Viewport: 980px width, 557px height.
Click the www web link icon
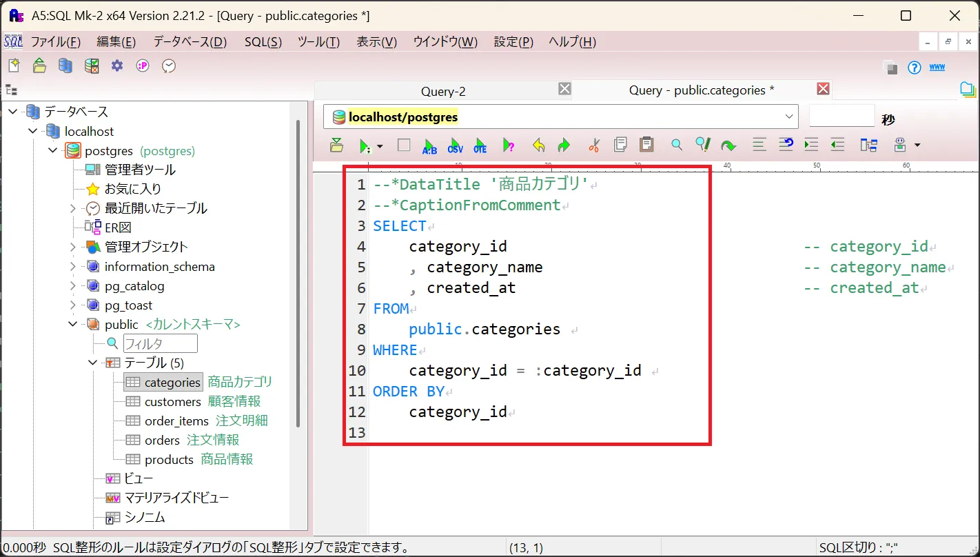[937, 68]
